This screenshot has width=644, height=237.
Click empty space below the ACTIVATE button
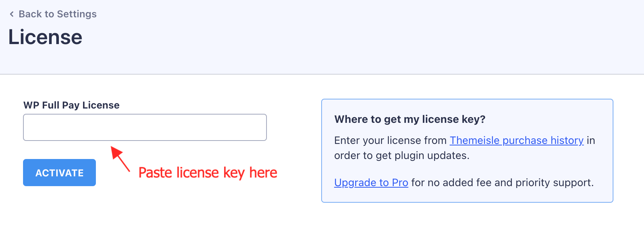pyautogui.click(x=59, y=211)
